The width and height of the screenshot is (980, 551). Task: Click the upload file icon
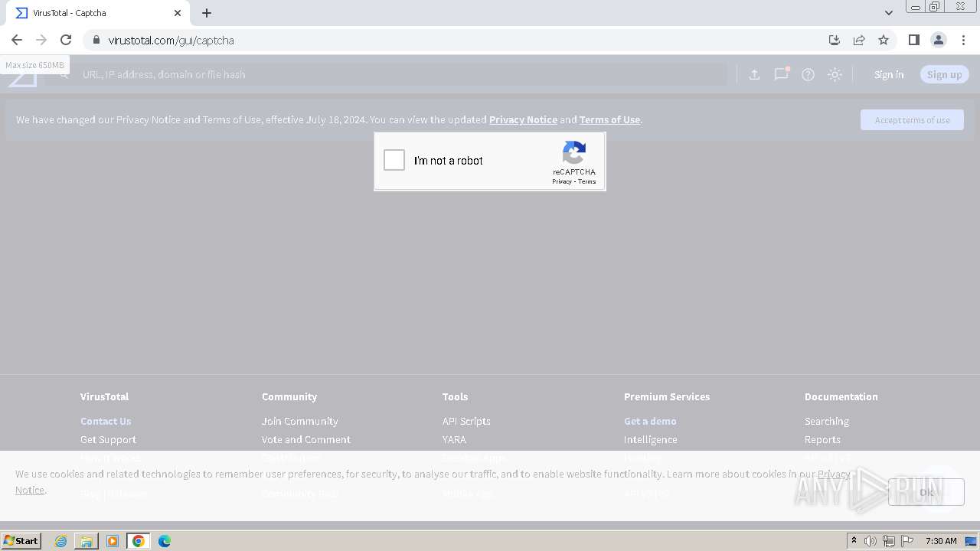[x=754, y=74]
